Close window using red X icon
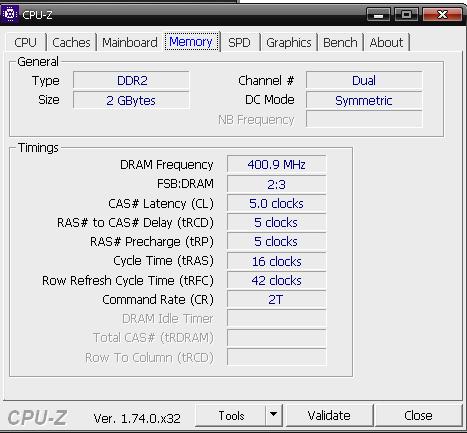This screenshot has width=467, height=433. tap(443, 15)
